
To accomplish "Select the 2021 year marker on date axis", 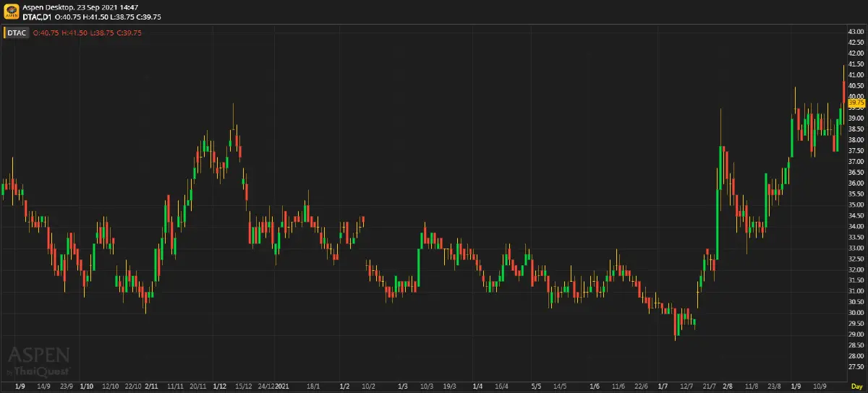I will click(282, 387).
